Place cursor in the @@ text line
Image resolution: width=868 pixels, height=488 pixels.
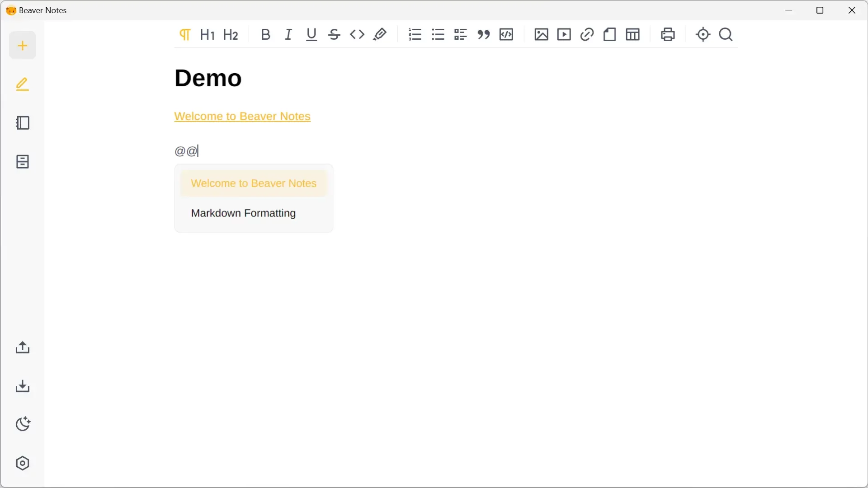point(187,151)
